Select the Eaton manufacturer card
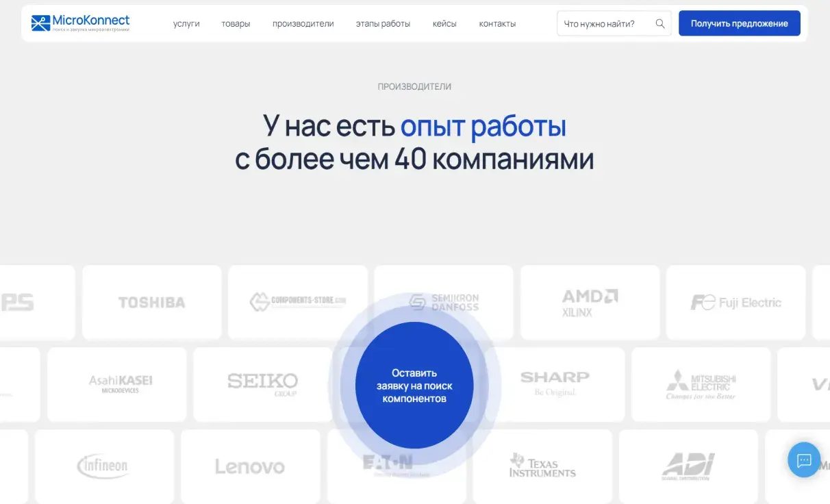 [396, 466]
